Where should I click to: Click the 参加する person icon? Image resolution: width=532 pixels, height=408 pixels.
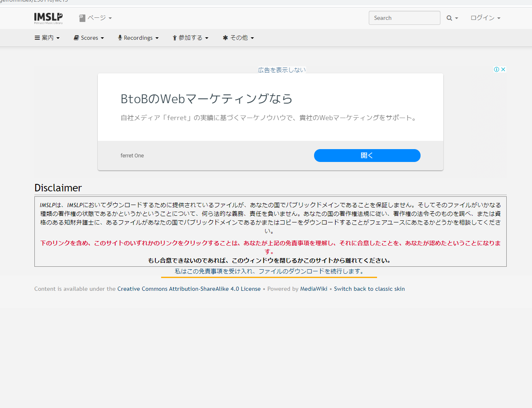pyautogui.click(x=175, y=38)
